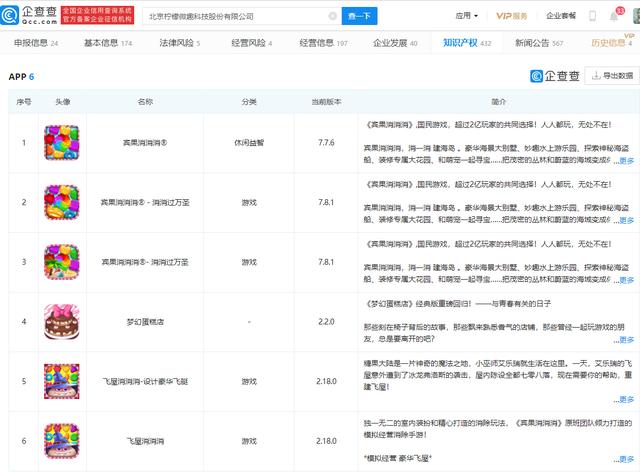Expand 更多 in row 2 description
The width and height of the screenshot is (640, 472).
point(627,220)
